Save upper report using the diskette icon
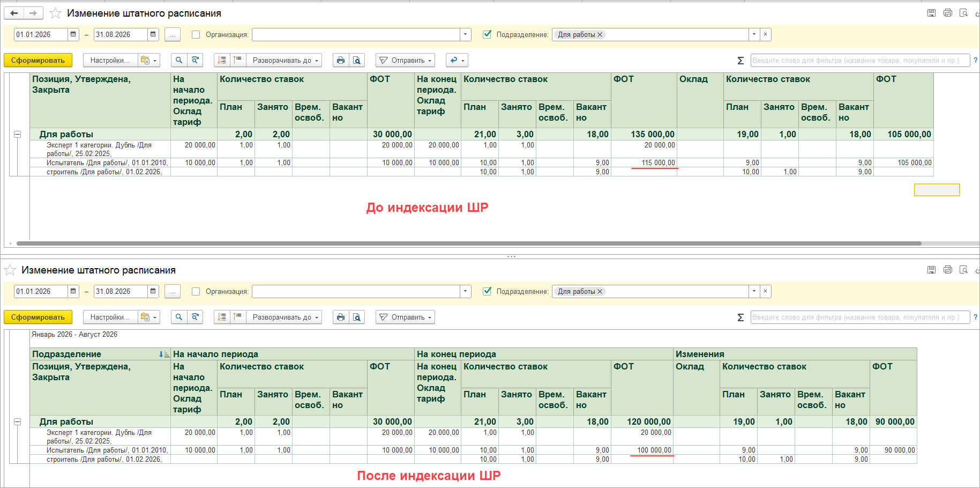The height and width of the screenshot is (488, 980). pos(932,13)
